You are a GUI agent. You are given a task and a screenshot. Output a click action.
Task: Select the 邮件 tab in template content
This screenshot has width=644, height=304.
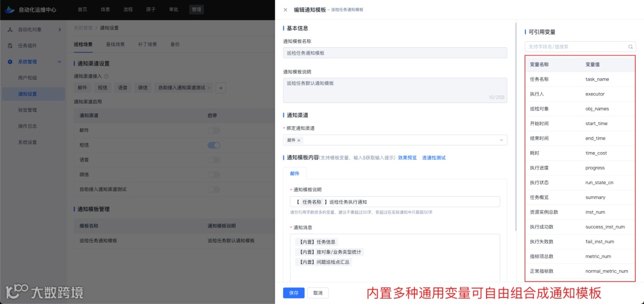tap(295, 173)
